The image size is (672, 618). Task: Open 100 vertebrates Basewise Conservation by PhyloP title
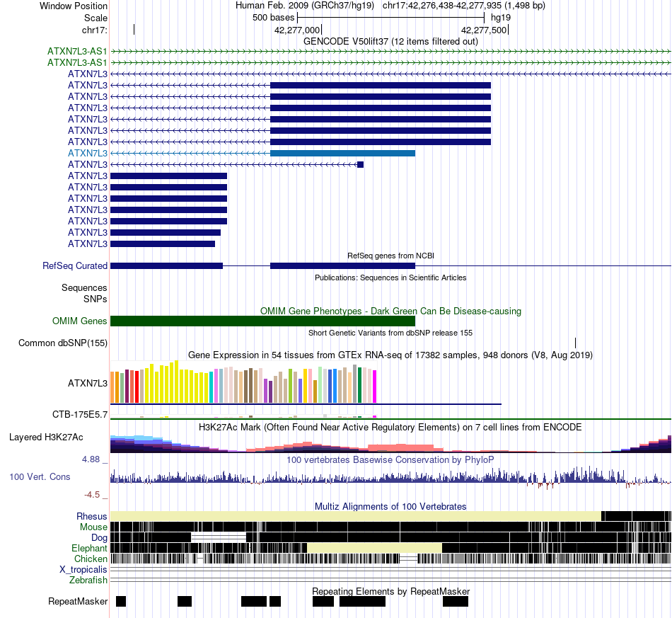coord(390,459)
